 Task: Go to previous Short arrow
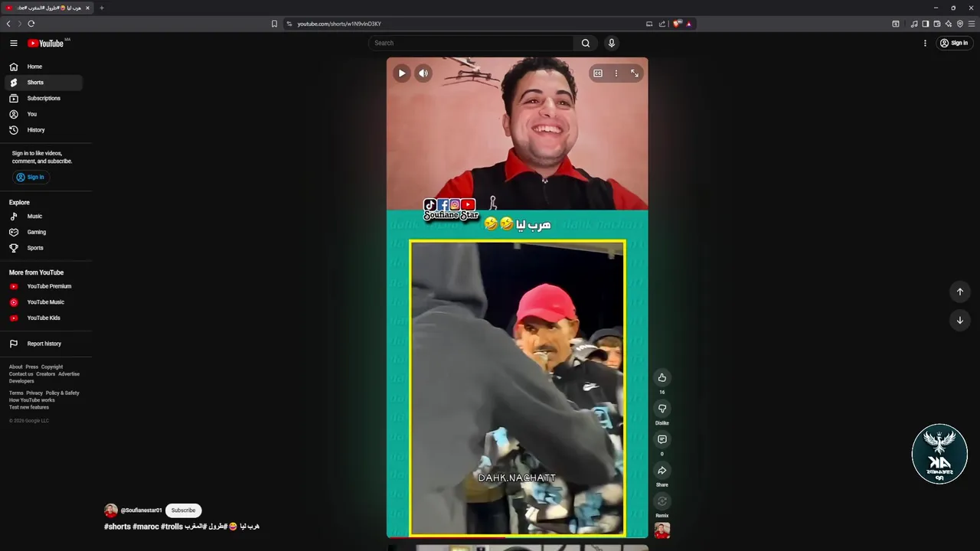click(x=960, y=292)
